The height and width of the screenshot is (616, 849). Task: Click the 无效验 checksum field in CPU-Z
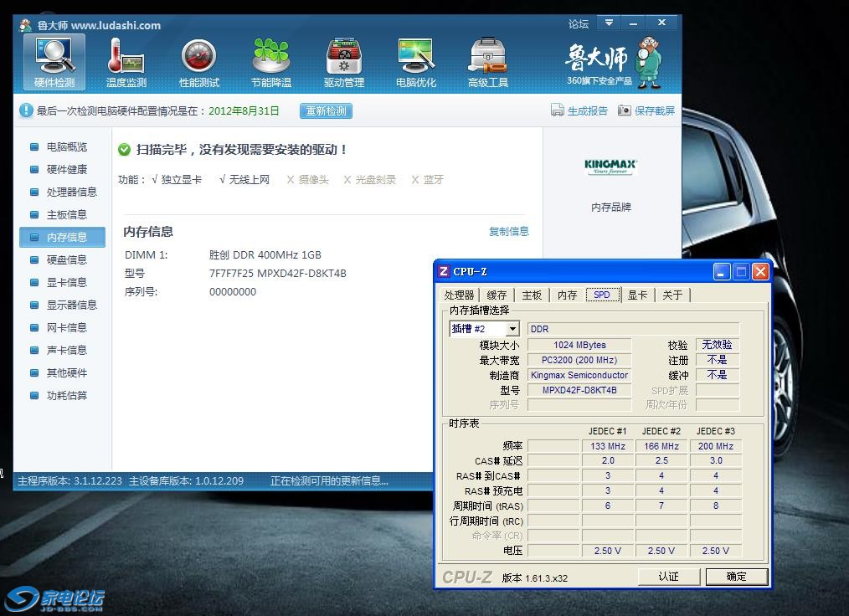click(718, 345)
